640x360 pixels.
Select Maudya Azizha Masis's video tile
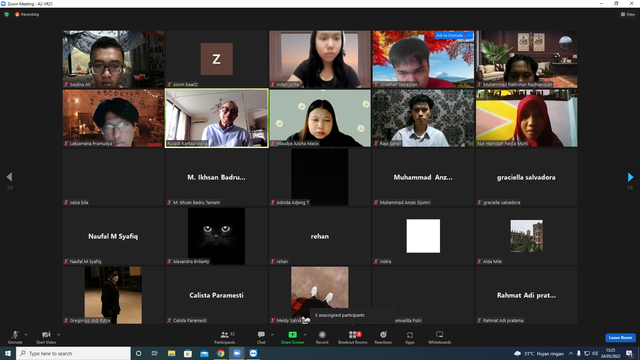320,118
